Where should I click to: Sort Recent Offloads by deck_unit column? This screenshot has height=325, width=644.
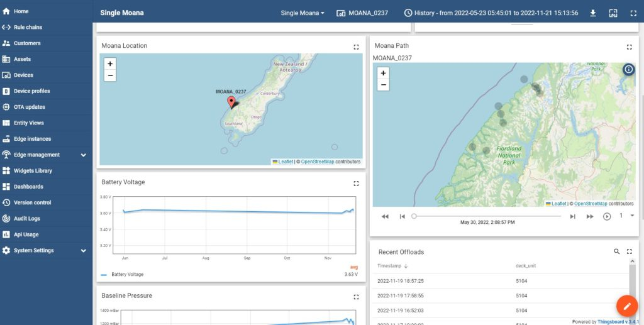coord(526,266)
